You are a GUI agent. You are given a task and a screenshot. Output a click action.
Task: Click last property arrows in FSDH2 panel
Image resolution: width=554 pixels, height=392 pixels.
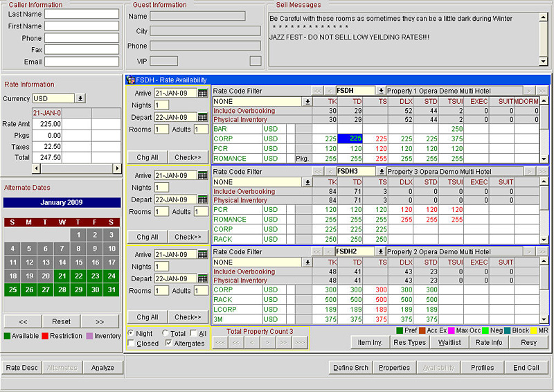pyautogui.click(x=542, y=251)
